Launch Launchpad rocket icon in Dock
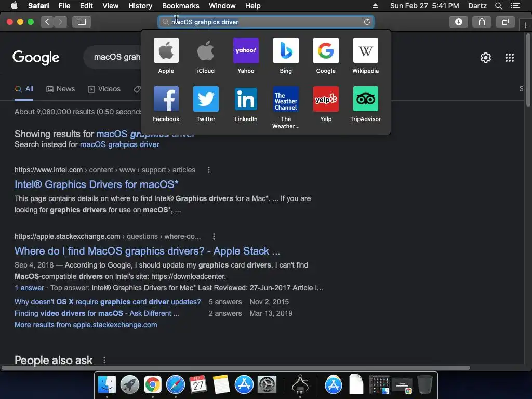The height and width of the screenshot is (399, 532). (129, 385)
